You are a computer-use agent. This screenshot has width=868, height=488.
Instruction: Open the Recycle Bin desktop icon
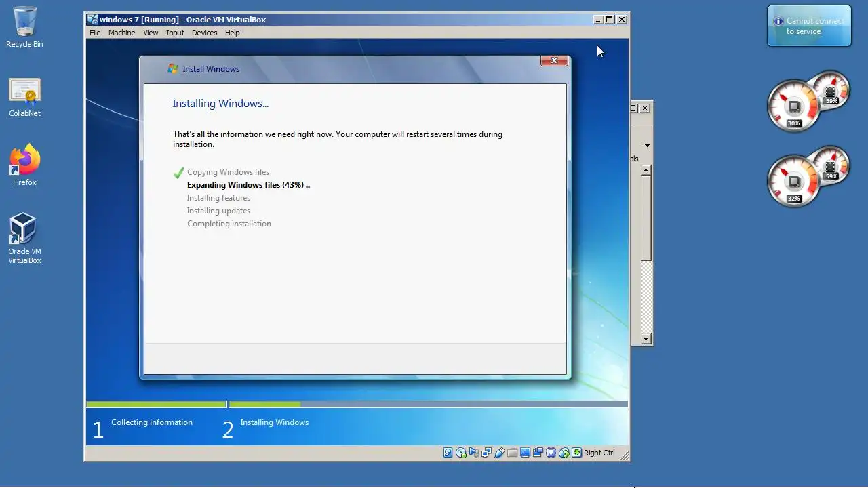[24, 27]
